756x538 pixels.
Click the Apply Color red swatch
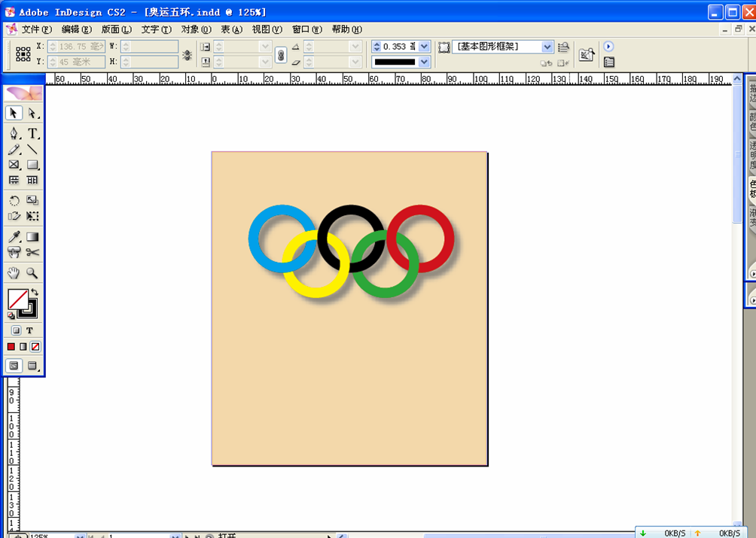(11, 347)
